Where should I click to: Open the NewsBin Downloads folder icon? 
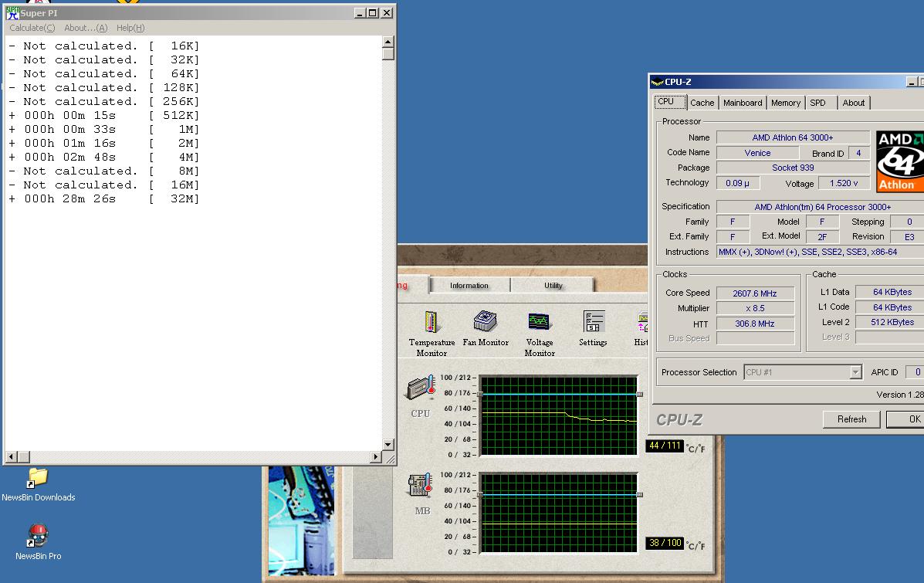37,477
